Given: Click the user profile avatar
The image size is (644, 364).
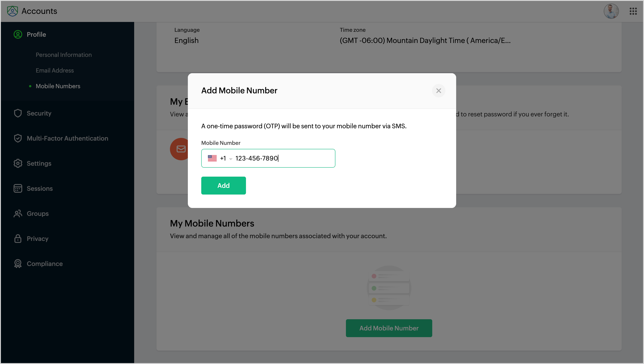Looking at the screenshot, I should point(611,11).
